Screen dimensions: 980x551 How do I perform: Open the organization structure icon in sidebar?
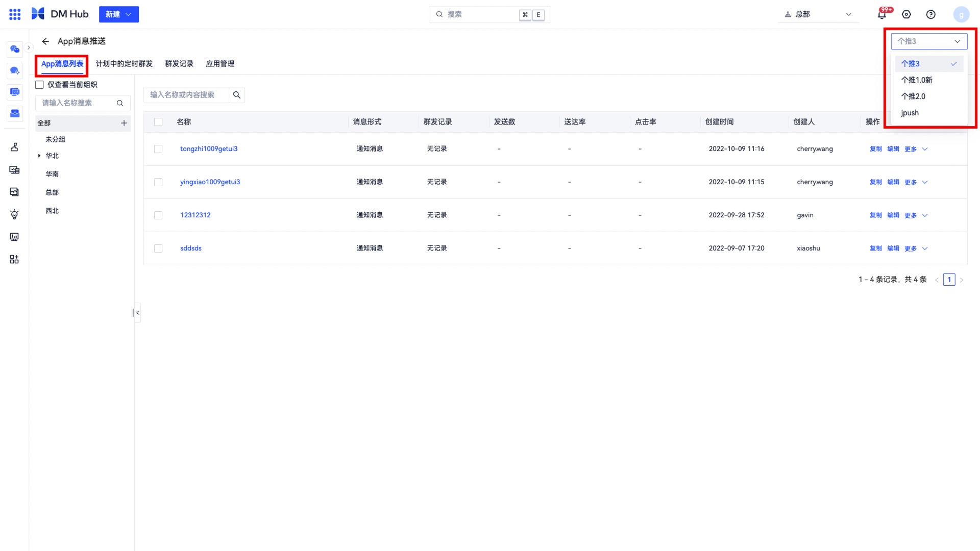14,147
